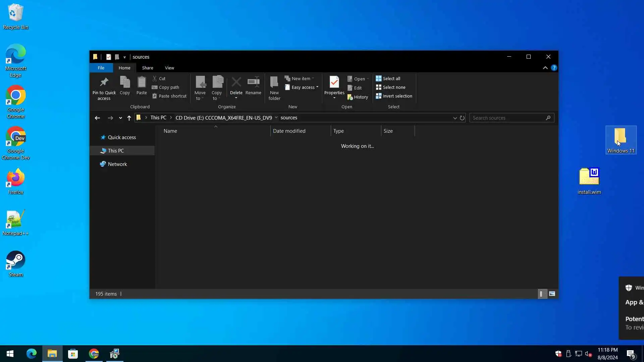The width and height of the screenshot is (644, 362).
Task: Collapse the ribbon with the chevron toggle
Action: click(545, 68)
